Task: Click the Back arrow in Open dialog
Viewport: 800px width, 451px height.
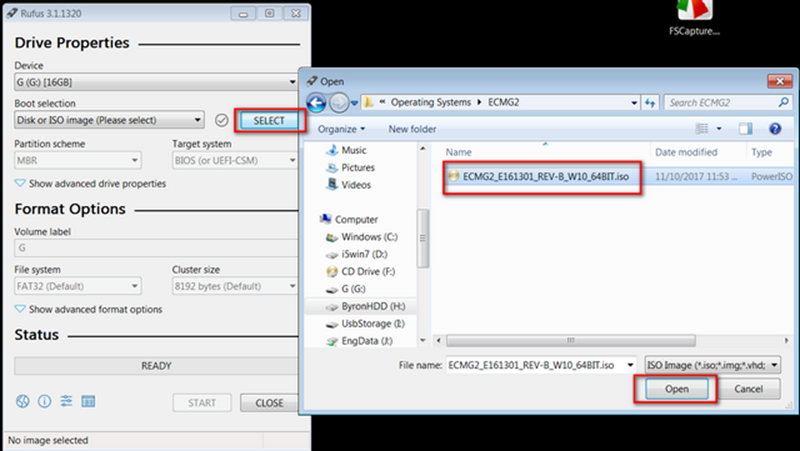Action: click(x=316, y=103)
